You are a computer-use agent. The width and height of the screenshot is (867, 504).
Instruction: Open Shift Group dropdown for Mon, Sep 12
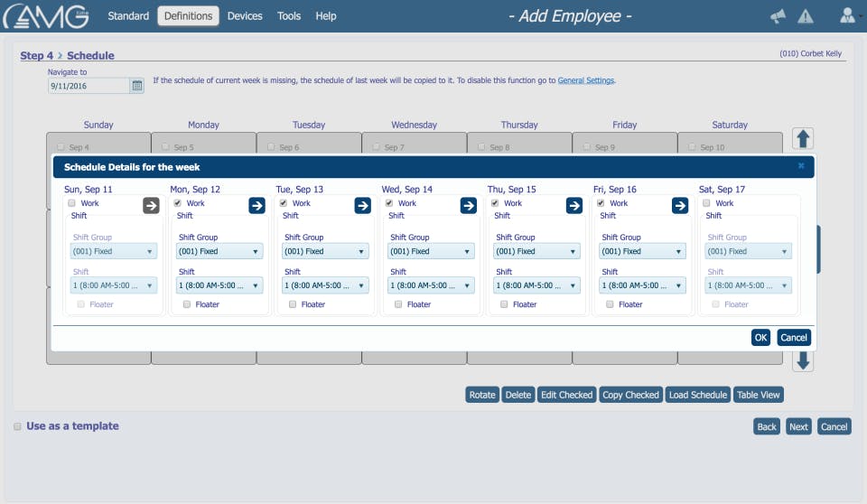tap(219, 251)
